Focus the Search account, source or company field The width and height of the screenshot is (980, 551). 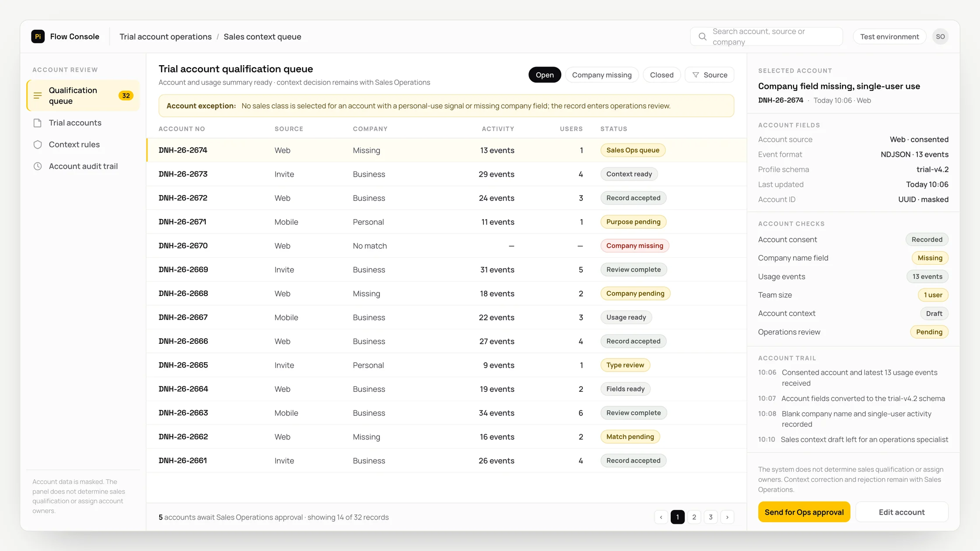(x=766, y=37)
